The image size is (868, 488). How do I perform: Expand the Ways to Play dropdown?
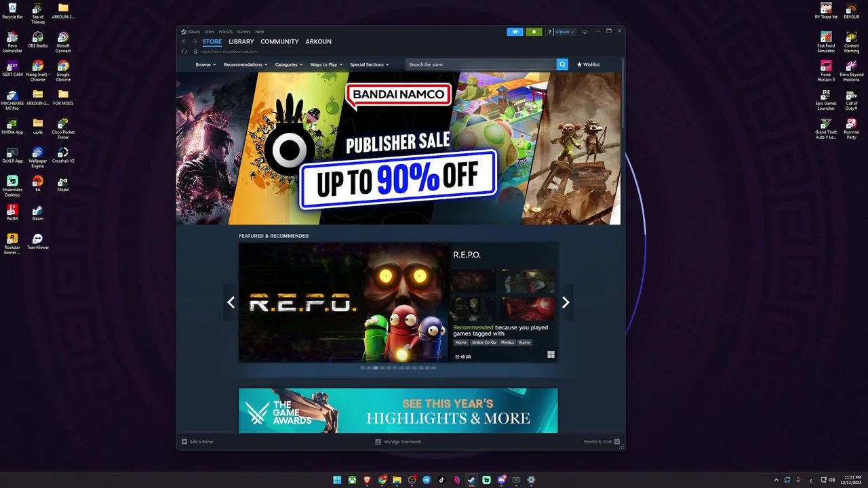[326, 64]
